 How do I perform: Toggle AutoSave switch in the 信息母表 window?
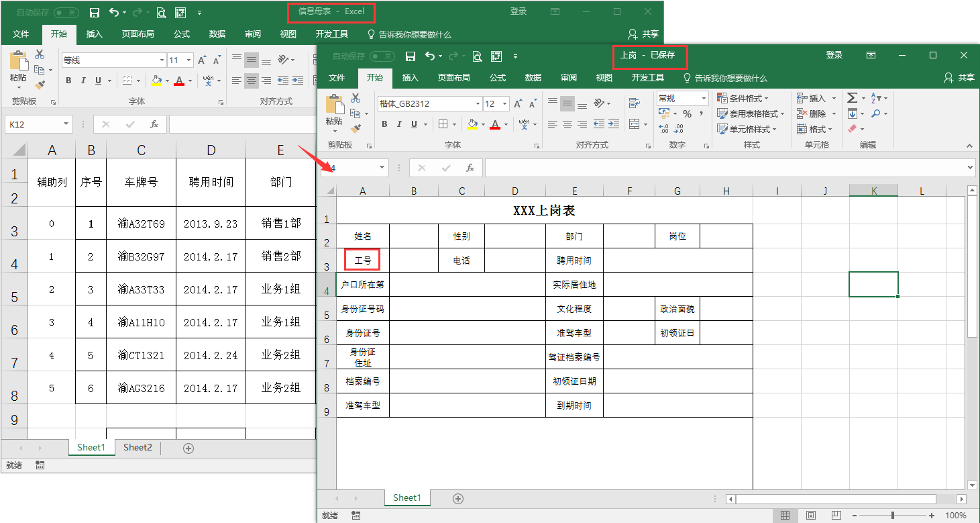pos(66,13)
